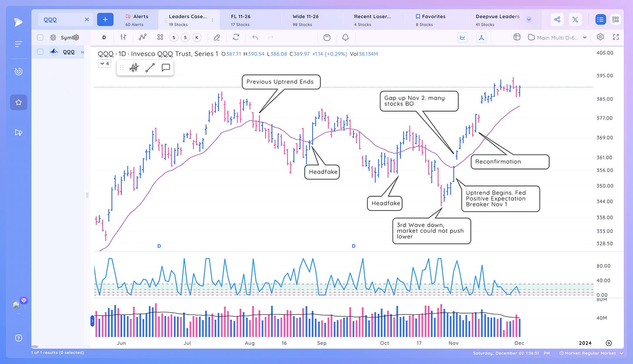This screenshot has height=364, width=633.
Task: Toggle the chart line view button
Action: coord(463,37)
